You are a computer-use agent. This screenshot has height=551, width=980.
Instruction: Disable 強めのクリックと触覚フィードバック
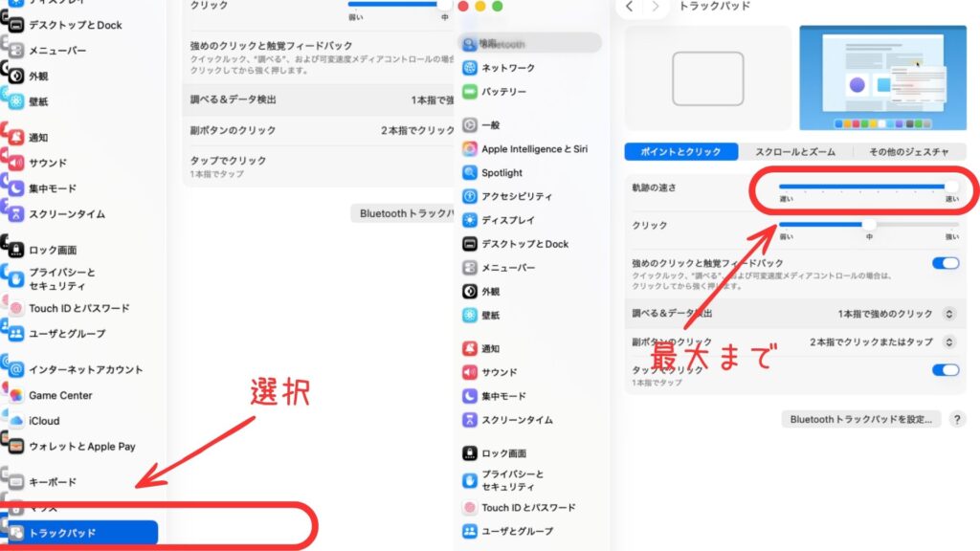click(947, 263)
